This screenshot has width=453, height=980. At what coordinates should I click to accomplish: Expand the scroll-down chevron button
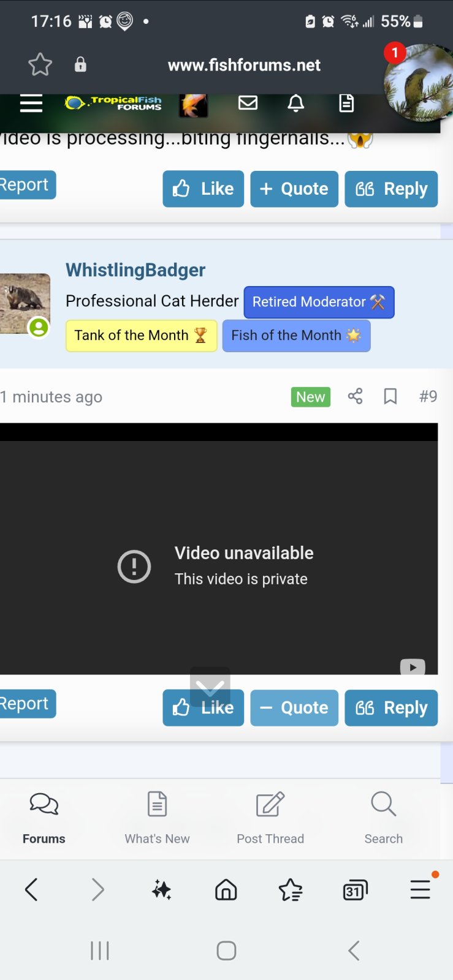210,687
